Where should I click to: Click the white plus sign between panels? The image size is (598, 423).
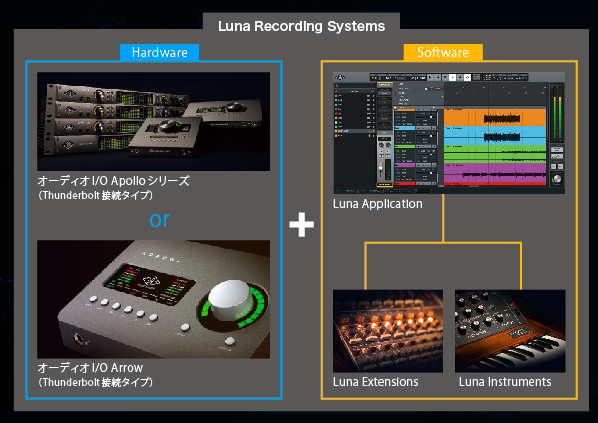[x=301, y=224]
